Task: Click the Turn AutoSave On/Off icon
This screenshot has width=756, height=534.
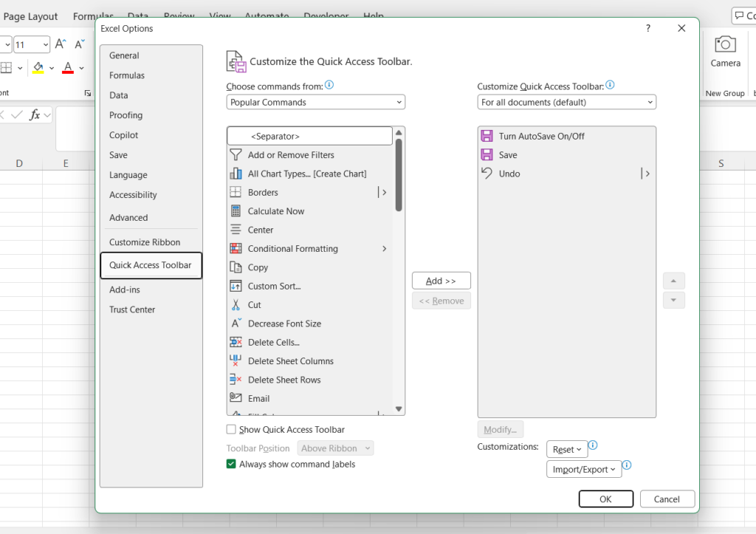Action: [x=487, y=136]
